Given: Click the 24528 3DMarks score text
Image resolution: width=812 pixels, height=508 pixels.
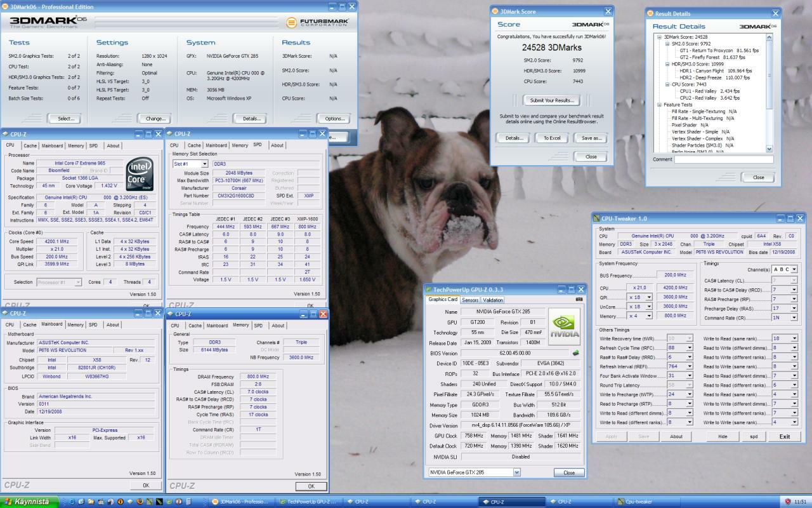Looking at the screenshot, I should (552, 48).
